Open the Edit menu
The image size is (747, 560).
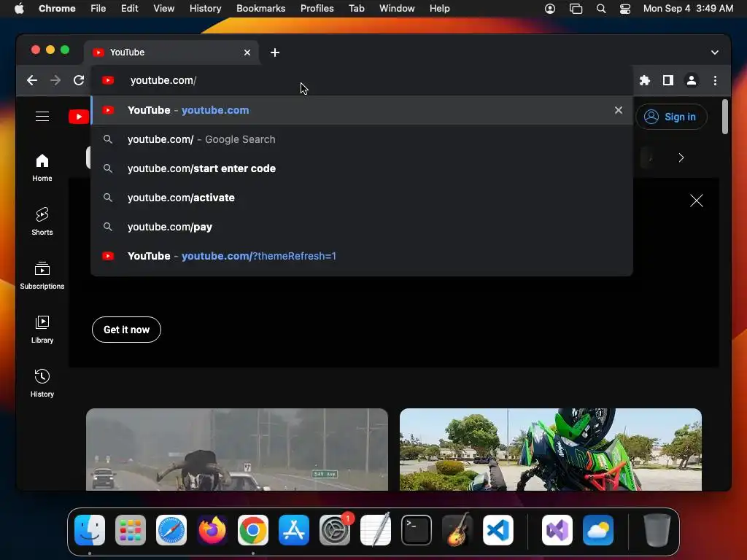pyautogui.click(x=129, y=9)
